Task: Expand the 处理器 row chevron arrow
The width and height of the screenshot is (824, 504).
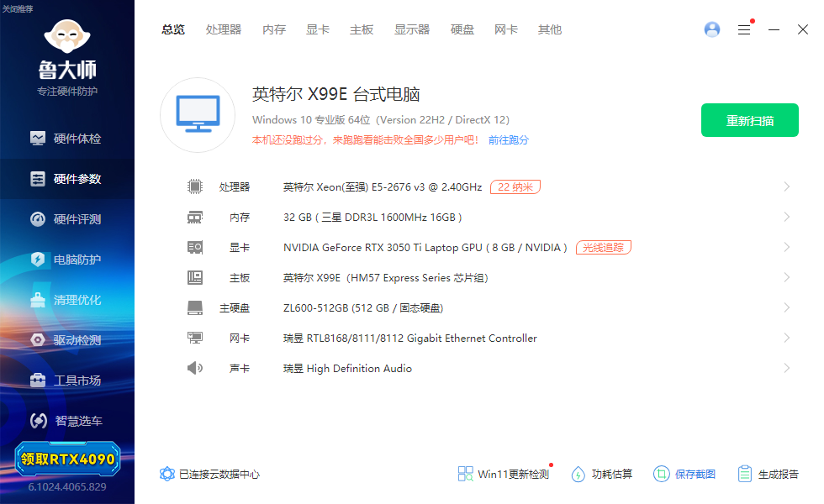Action: 787,186
